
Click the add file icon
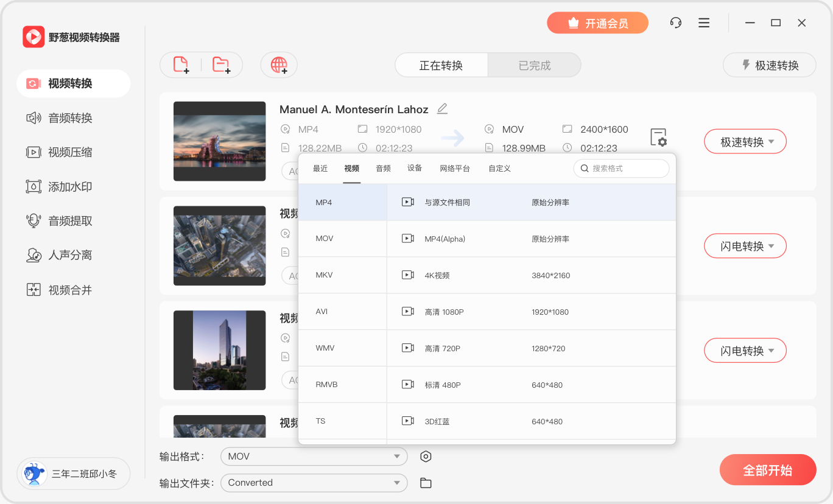click(x=181, y=65)
